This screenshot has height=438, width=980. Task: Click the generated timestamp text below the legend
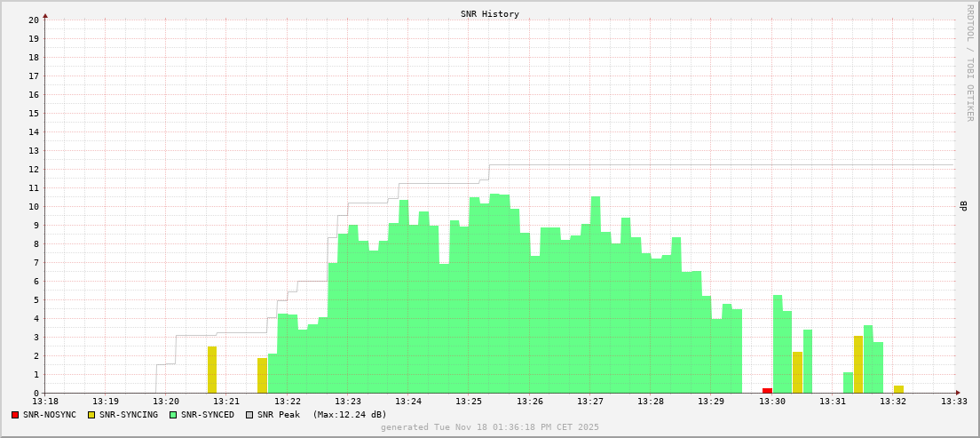click(490, 427)
